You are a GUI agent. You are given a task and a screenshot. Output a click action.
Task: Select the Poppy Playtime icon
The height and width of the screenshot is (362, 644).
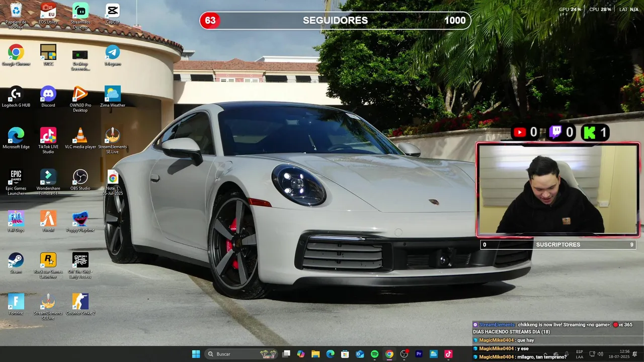pos(80,221)
